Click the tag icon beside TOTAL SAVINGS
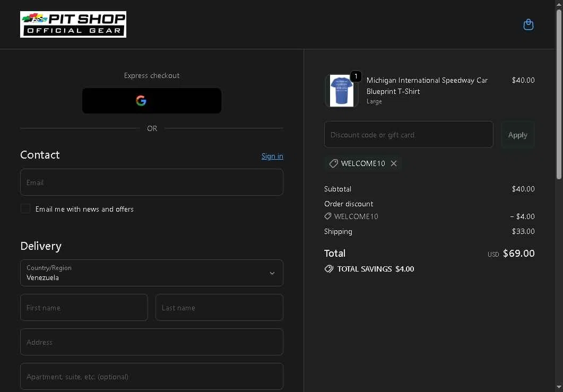This screenshot has width=563, height=392. pyautogui.click(x=329, y=269)
